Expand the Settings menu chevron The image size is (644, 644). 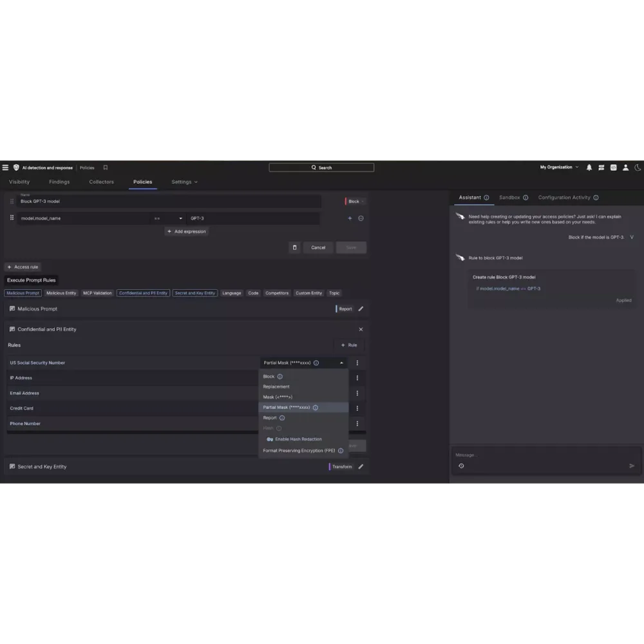click(196, 182)
